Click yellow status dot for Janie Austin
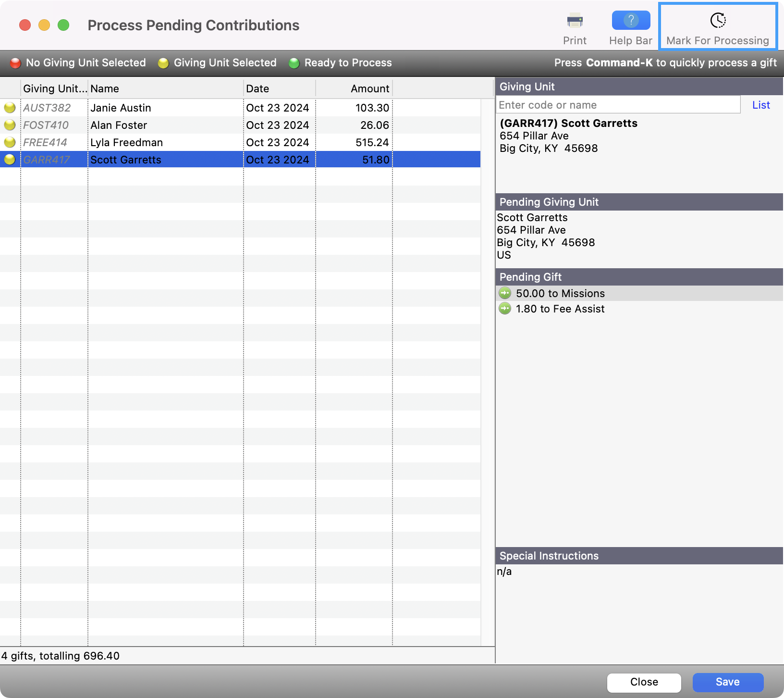 10,108
